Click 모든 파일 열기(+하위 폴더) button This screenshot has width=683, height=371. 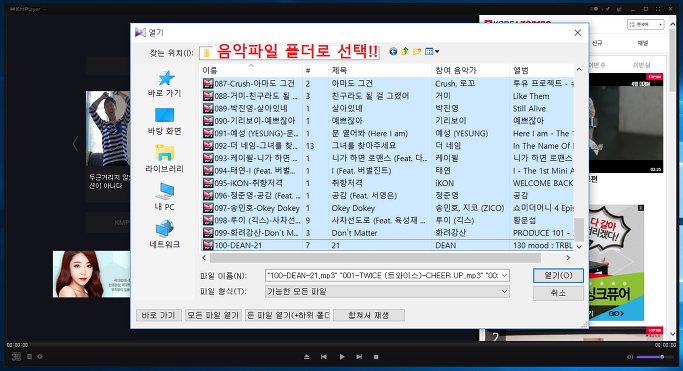pyautogui.click(x=287, y=315)
